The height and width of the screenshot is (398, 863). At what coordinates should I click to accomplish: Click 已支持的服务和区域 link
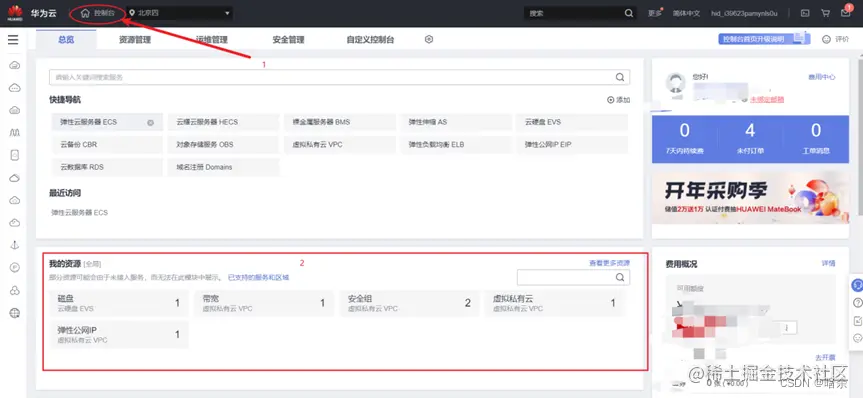pos(259,277)
